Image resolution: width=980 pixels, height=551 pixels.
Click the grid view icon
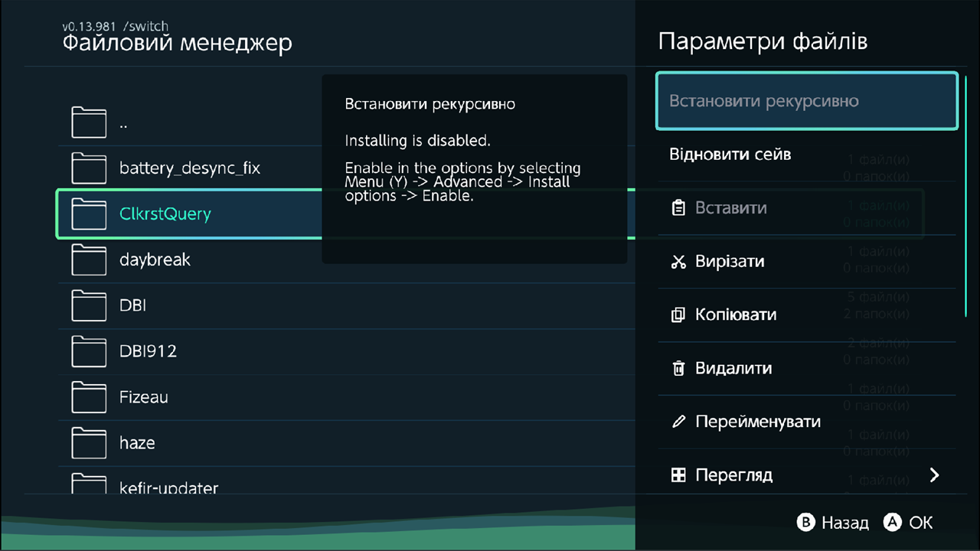coord(678,475)
